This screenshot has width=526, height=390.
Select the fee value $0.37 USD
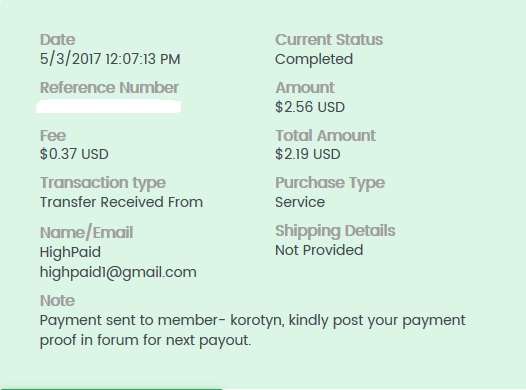[x=74, y=154]
